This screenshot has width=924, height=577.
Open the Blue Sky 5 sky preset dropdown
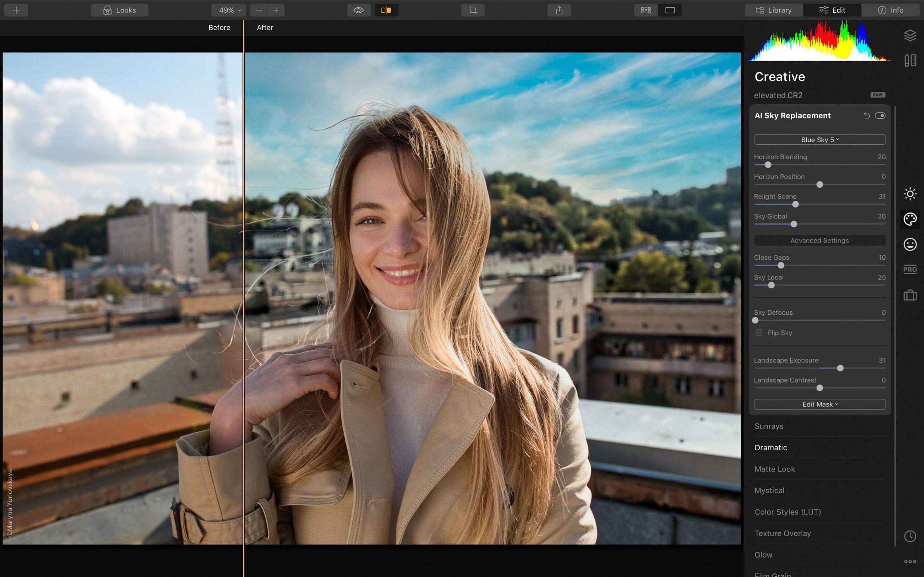coord(820,140)
